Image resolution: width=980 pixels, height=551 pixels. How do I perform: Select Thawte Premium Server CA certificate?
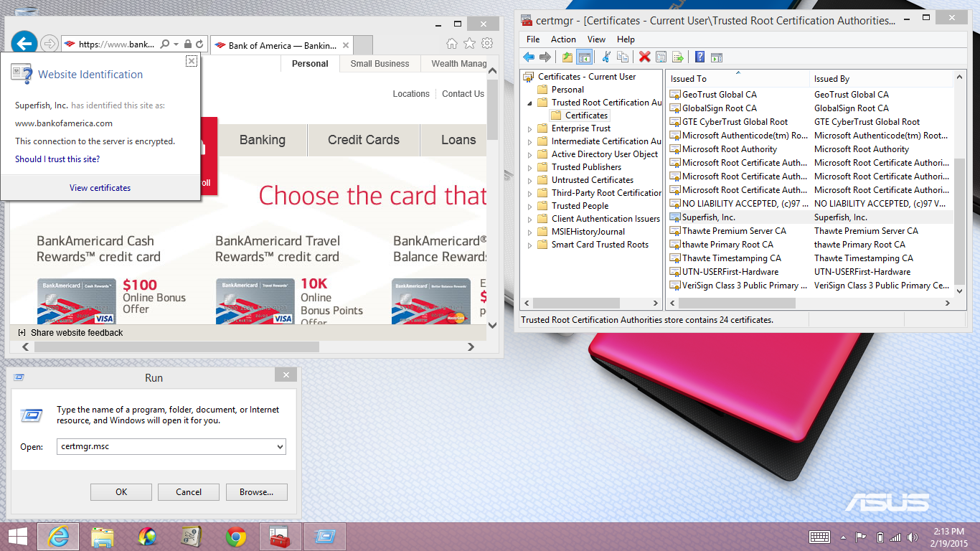click(x=811, y=231)
